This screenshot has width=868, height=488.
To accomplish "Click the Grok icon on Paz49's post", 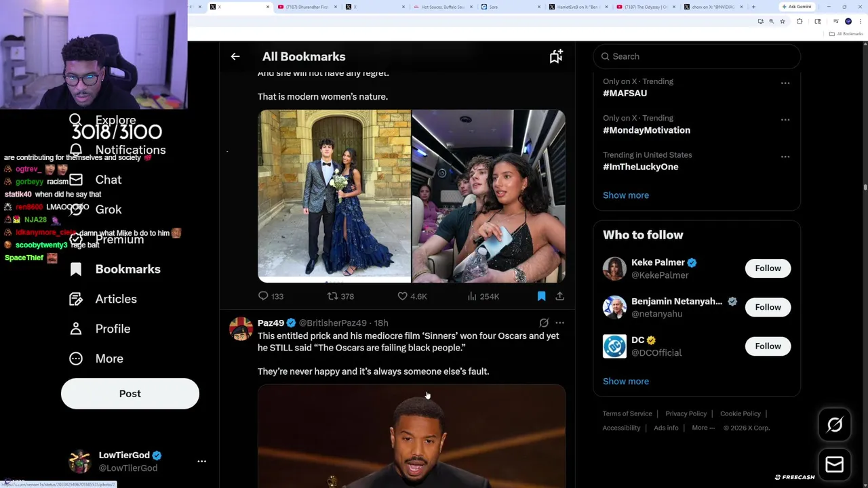I will tap(544, 323).
